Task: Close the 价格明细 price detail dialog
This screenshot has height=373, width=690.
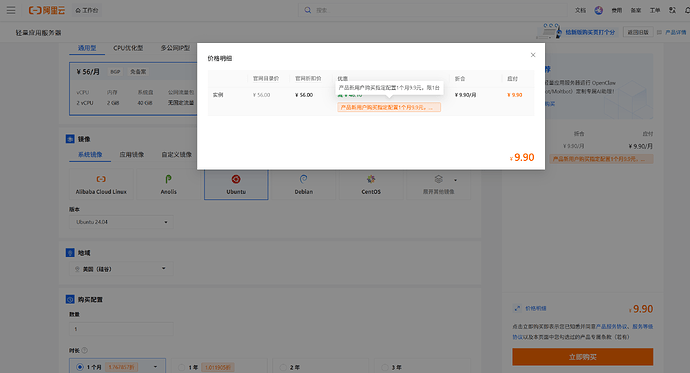Action: [533, 55]
